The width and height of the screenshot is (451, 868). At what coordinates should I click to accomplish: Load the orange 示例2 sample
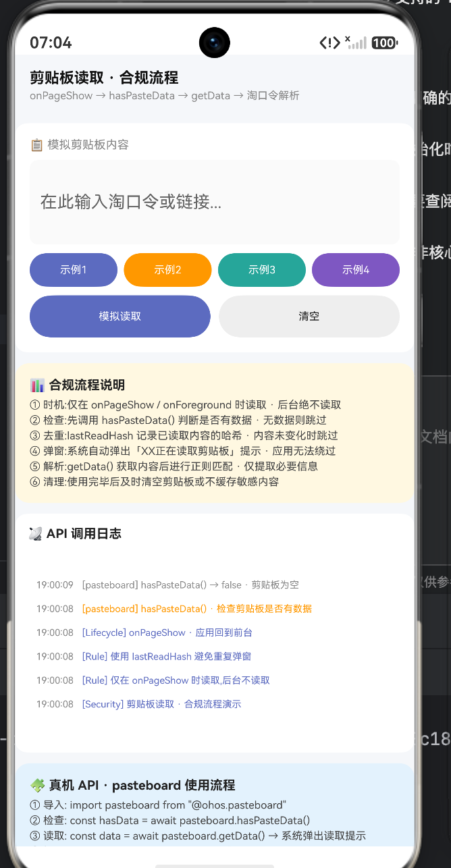pyautogui.click(x=167, y=270)
